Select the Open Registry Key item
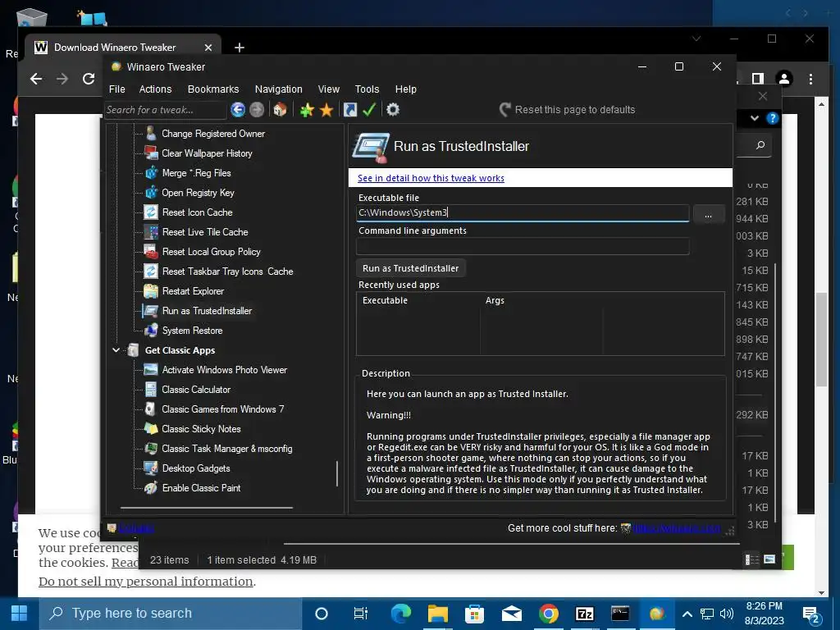The height and width of the screenshot is (630, 840). pyautogui.click(x=198, y=193)
